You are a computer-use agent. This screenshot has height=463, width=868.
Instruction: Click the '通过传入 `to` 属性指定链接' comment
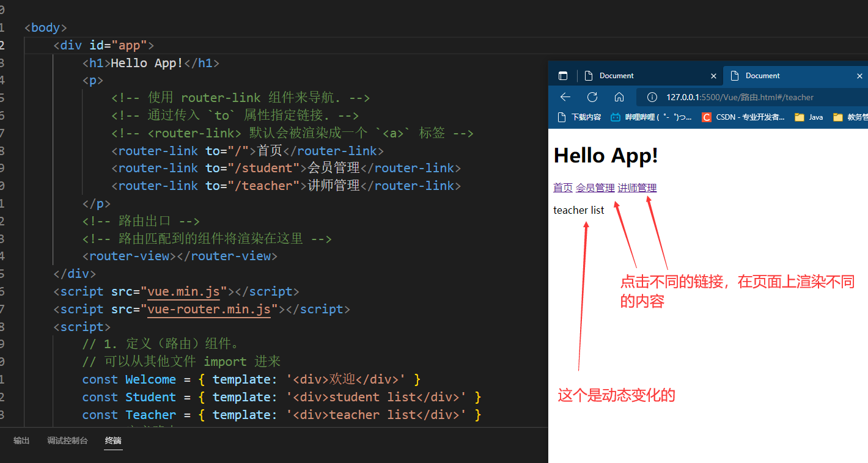pyautogui.click(x=235, y=115)
